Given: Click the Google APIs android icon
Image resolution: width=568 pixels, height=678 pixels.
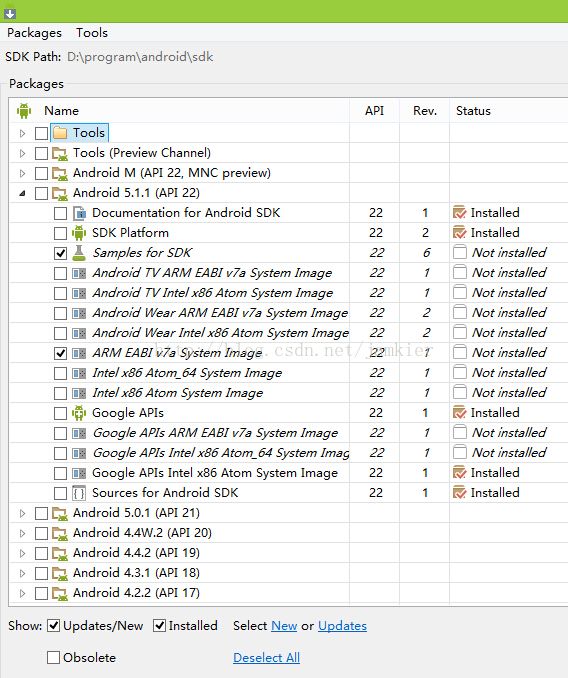Looking at the screenshot, I should (79, 413).
